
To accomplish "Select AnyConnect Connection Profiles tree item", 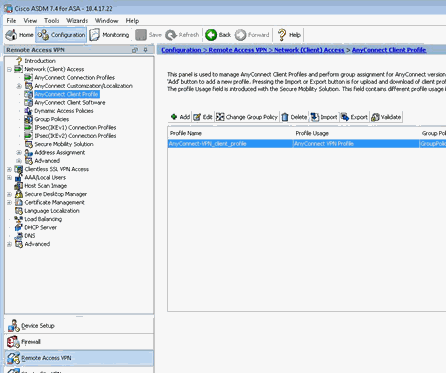I will (75, 77).
